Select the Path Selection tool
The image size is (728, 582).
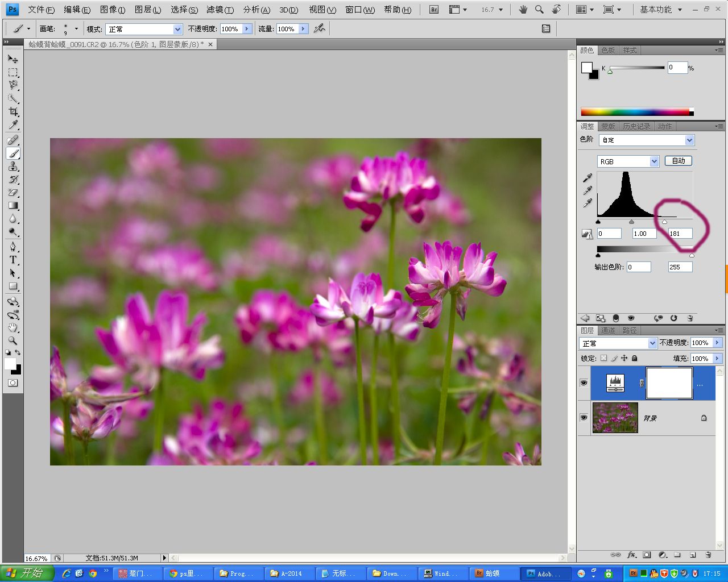(13, 273)
